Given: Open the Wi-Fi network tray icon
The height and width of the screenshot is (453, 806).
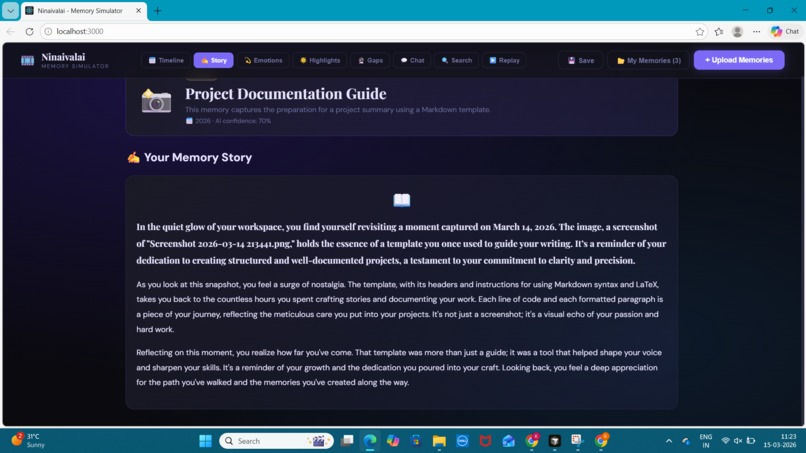Looking at the screenshot, I should click(725, 441).
